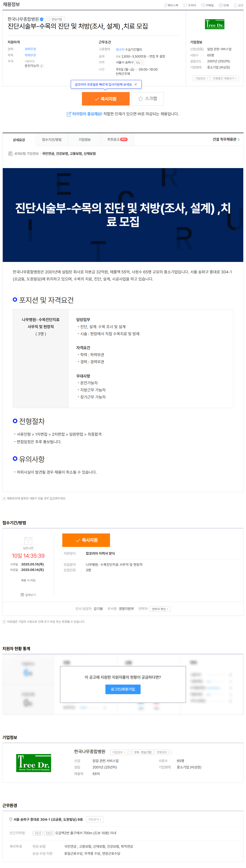Expand 건설 직무채용관 chevron link
The image size is (246, 868).
tap(226, 140)
